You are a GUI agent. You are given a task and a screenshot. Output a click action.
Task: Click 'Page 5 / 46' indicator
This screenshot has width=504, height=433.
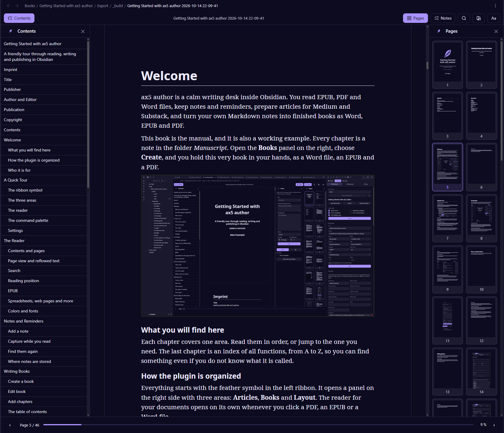click(29, 425)
